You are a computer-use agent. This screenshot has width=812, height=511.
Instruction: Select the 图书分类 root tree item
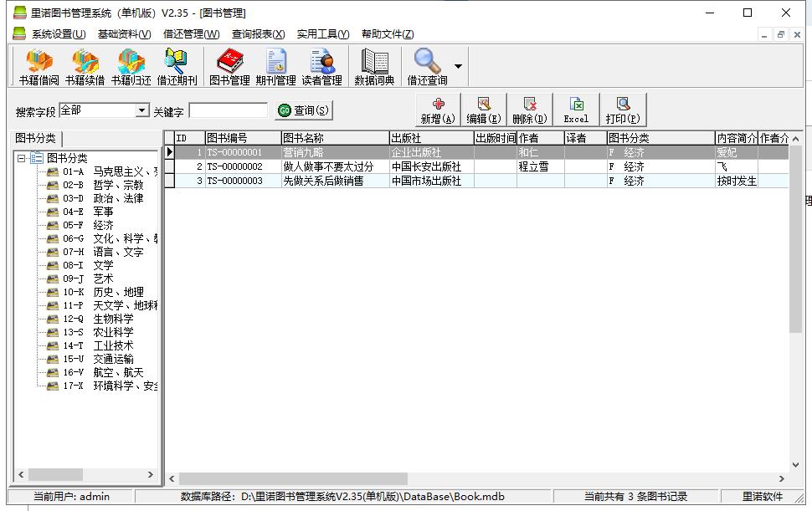coord(67,158)
